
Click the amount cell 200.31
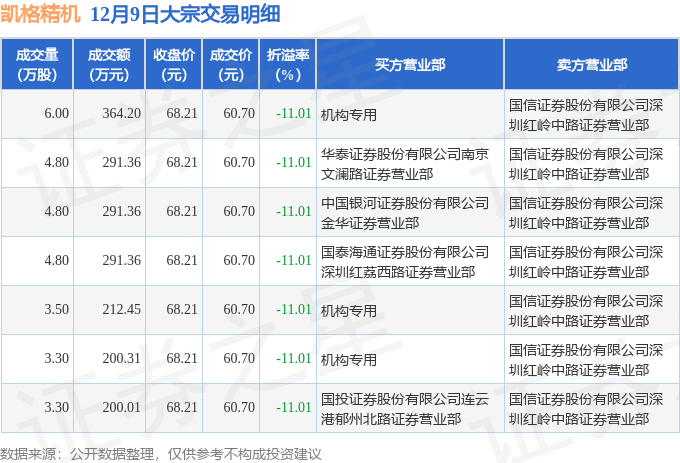(x=121, y=359)
